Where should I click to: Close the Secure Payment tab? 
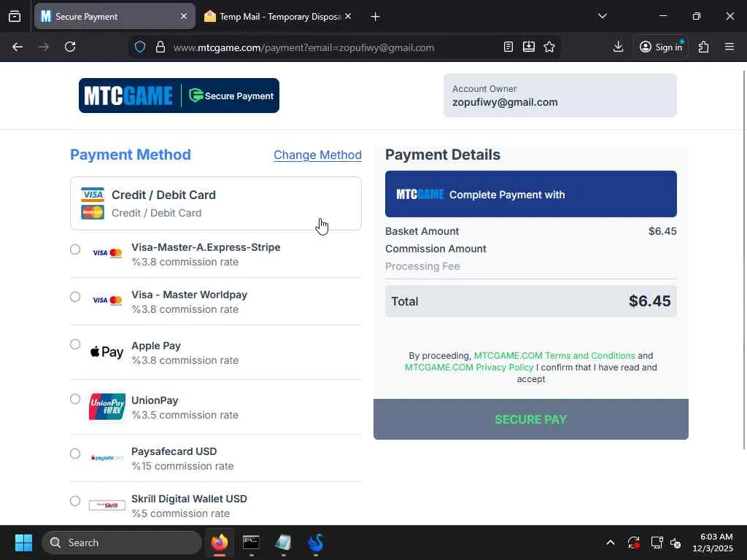point(184,17)
